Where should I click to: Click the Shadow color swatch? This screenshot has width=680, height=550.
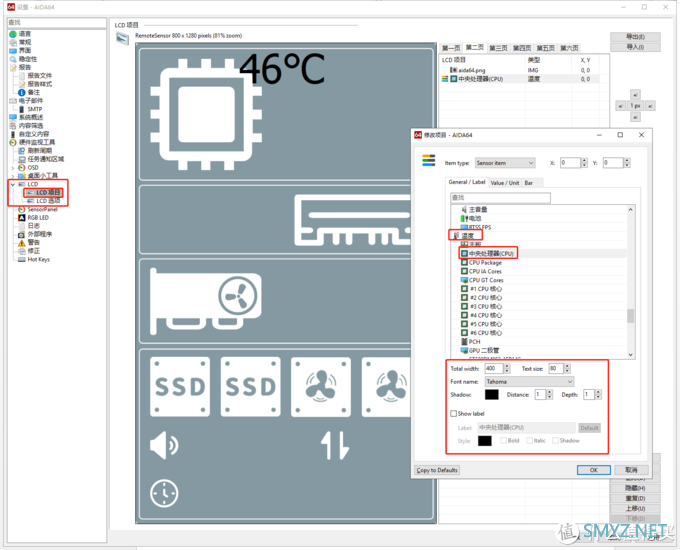491,395
